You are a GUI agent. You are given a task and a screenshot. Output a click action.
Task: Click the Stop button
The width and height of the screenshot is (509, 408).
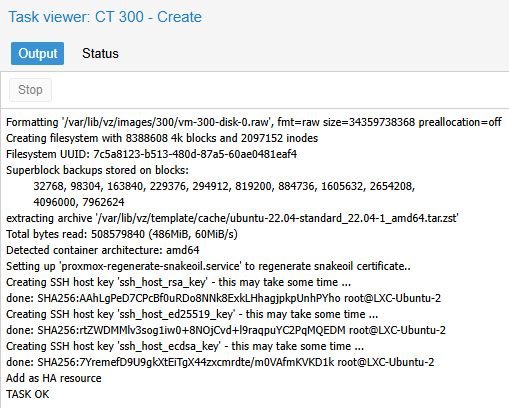[x=30, y=90]
